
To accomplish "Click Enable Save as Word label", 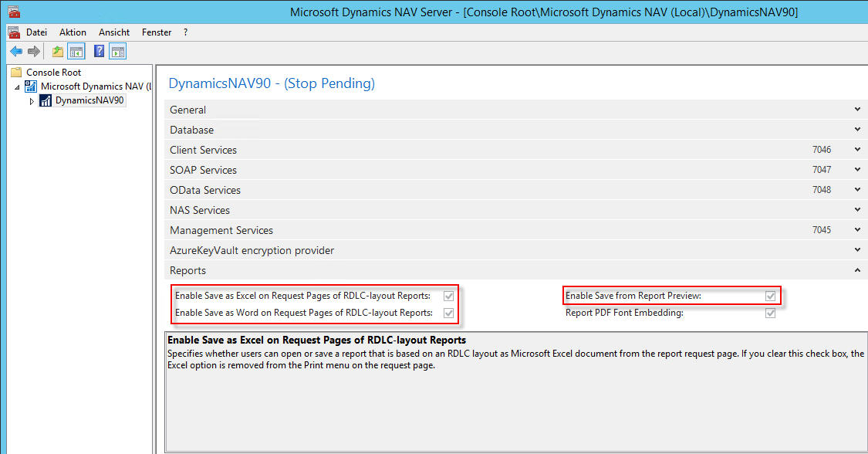I will click(304, 313).
